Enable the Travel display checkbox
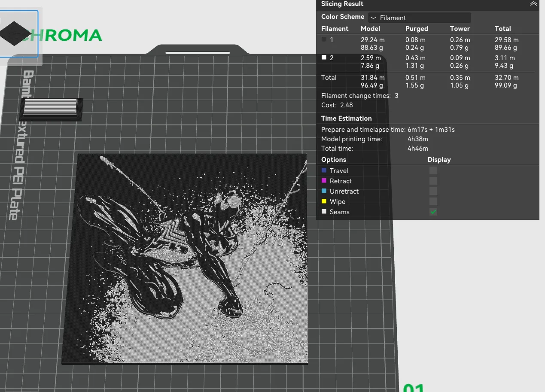The width and height of the screenshot is (545, 392). [433, 170]
